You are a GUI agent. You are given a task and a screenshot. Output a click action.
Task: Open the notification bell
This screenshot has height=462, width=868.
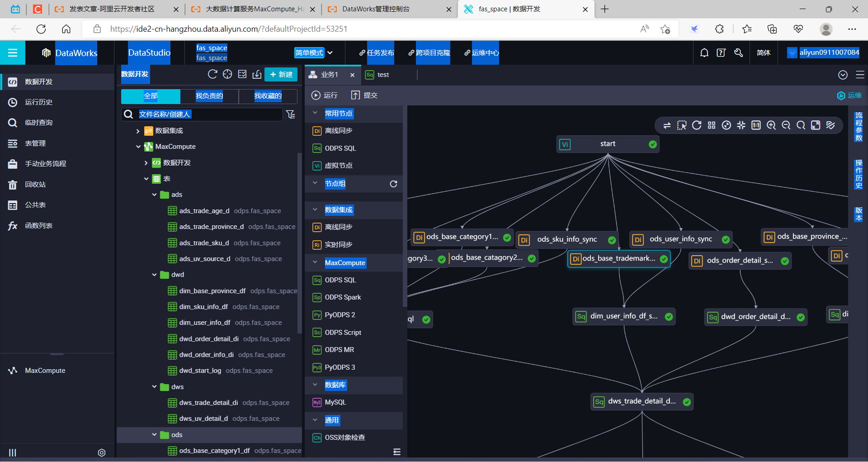[704, 53]
